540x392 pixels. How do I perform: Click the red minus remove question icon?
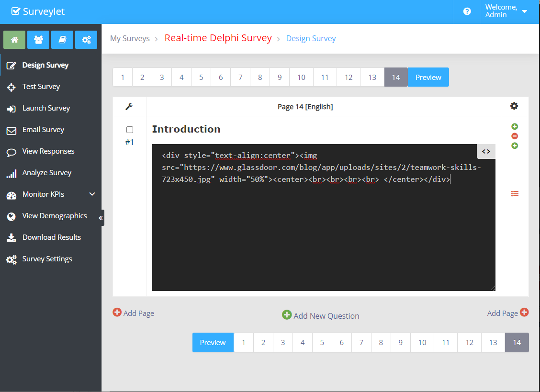515,136
